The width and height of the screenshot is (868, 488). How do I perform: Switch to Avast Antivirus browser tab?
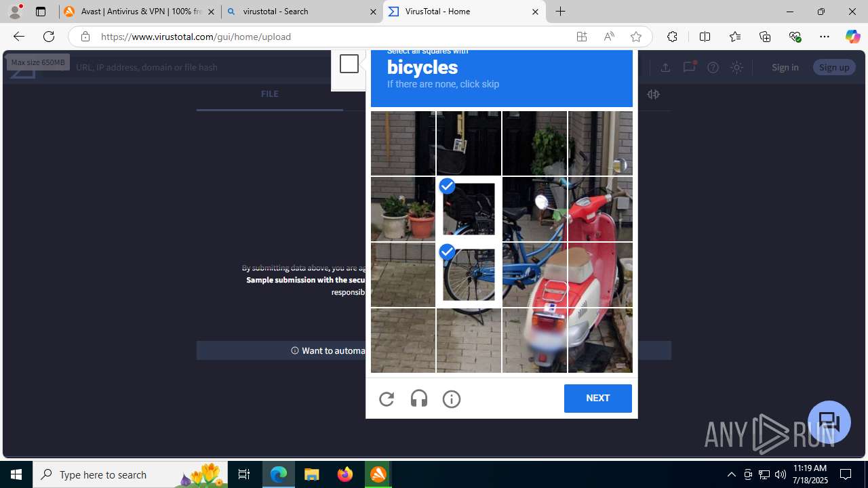(x=140, y=12)
